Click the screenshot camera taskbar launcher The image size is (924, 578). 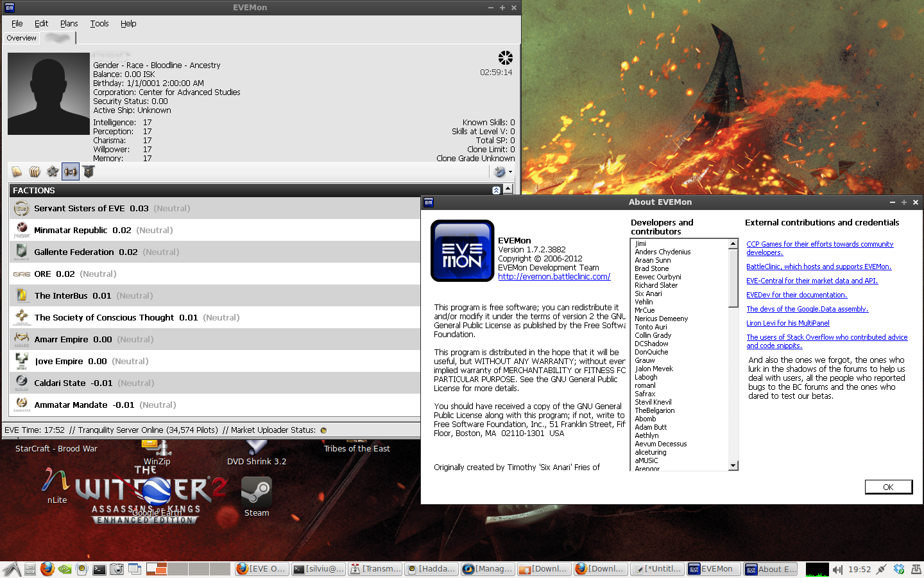tap(117, 569)
